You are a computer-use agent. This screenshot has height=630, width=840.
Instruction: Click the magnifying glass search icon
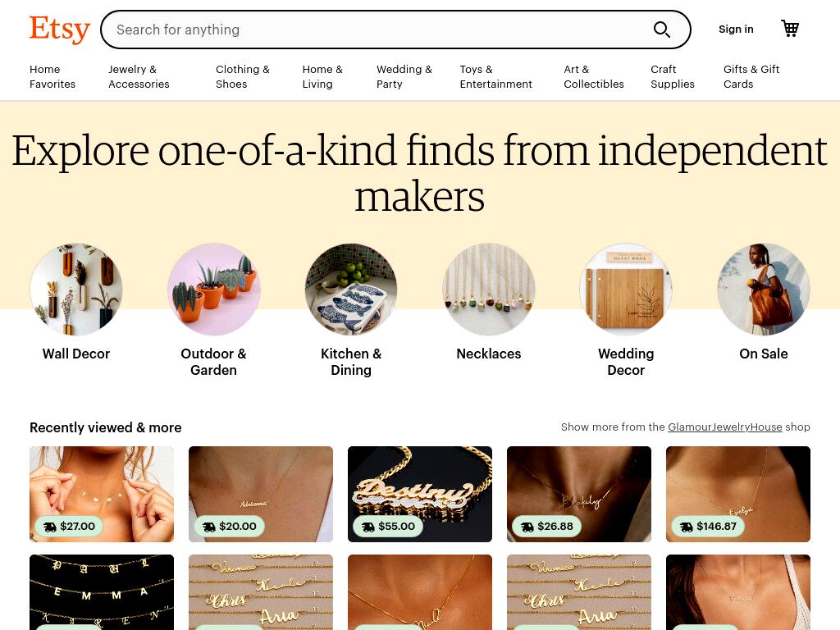[x=662, y=30]
